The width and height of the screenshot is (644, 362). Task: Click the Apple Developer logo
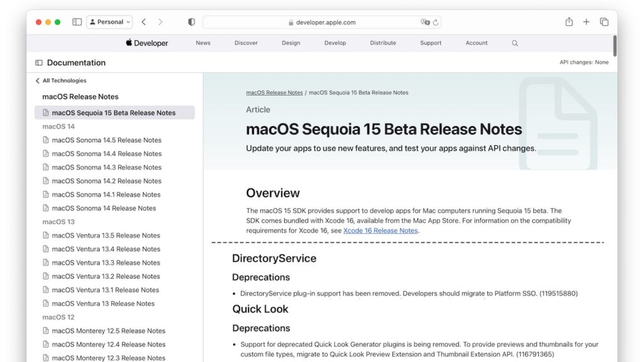[x=147, y=43]
